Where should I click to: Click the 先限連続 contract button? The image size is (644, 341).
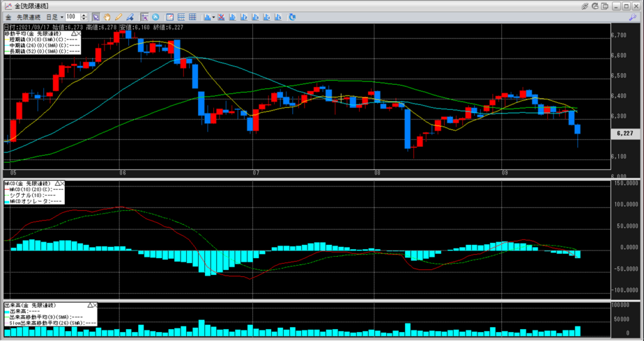point(29,17)
